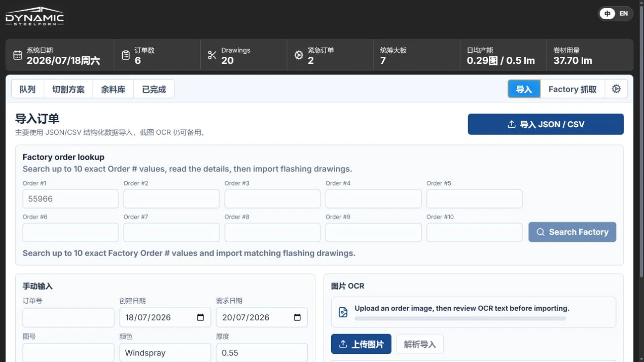644x362 pixels.
Task: Focus the Order #3 field
Action: point(272,199)
